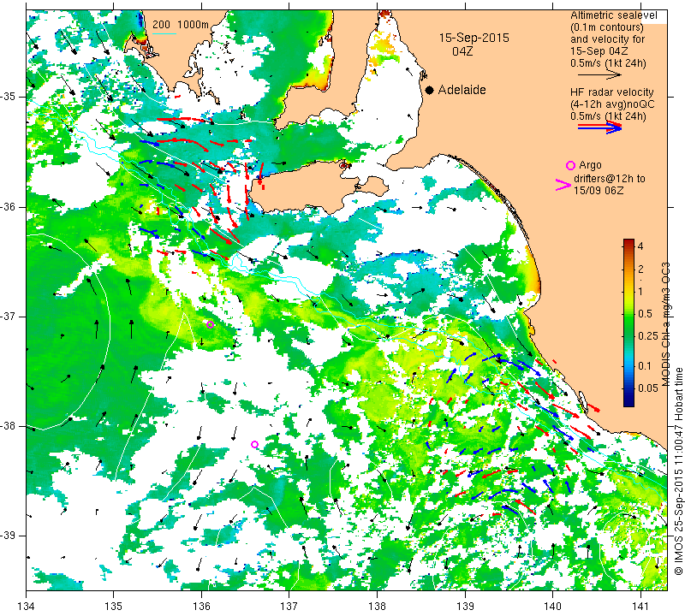Click the 15-Sep-2015 date label

(x=474, y=38)
